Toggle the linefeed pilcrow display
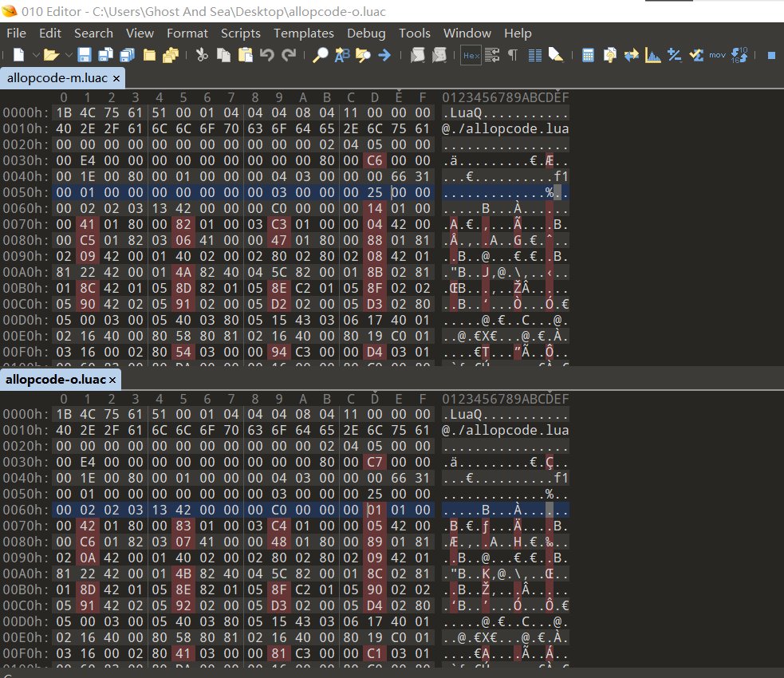Image resolution: width=784 pixels, height=678 pixels. click(513, 55)
